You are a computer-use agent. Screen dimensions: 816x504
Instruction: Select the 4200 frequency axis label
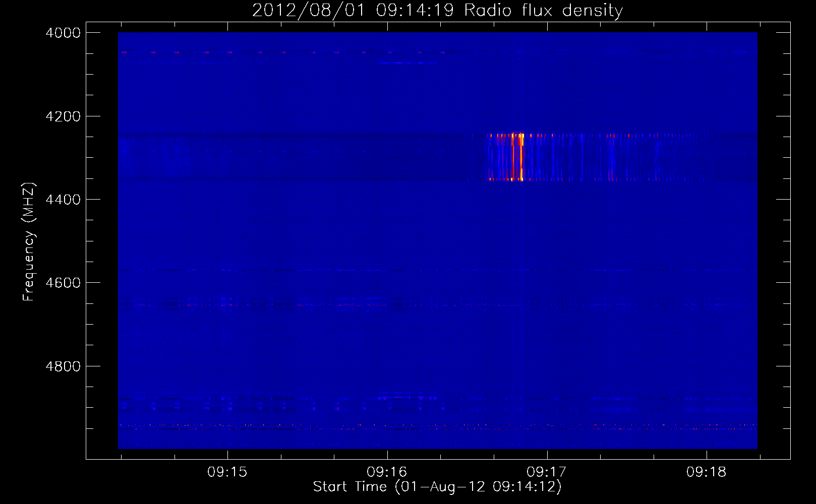[63, 116]
